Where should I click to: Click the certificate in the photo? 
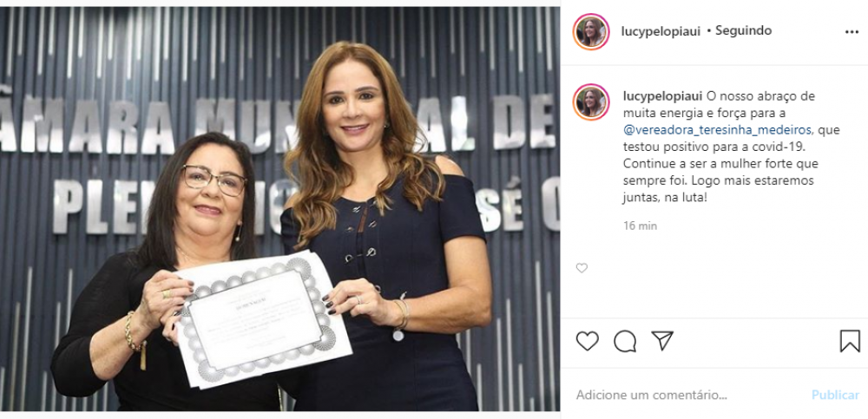[x=262, y=319]
